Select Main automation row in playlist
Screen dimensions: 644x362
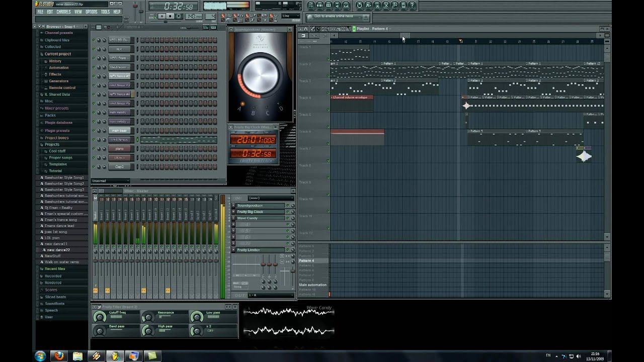coord(312,285)
